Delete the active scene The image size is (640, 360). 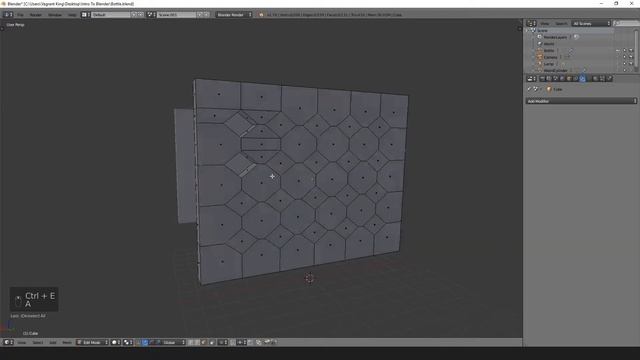[x=207, y=15]
